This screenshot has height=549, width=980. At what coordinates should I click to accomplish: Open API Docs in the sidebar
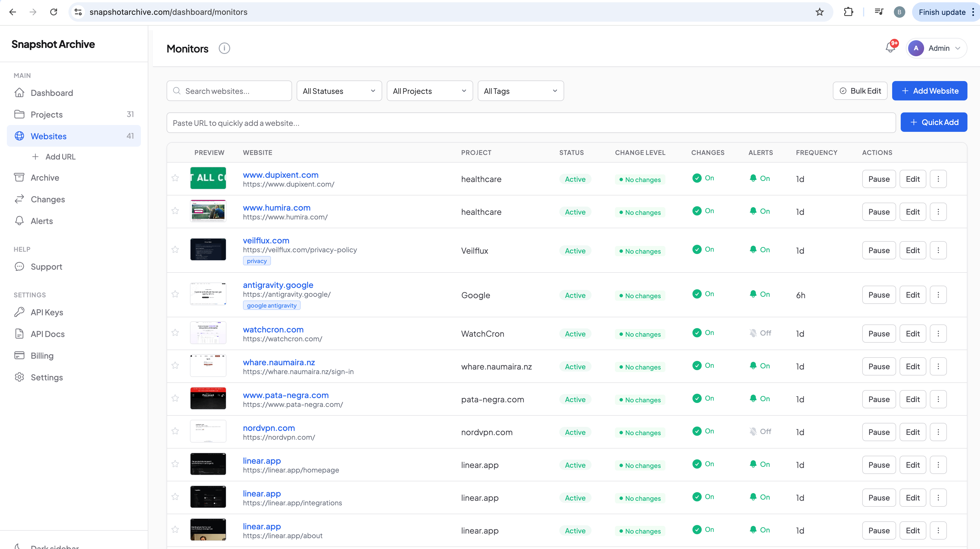[74, 334]
